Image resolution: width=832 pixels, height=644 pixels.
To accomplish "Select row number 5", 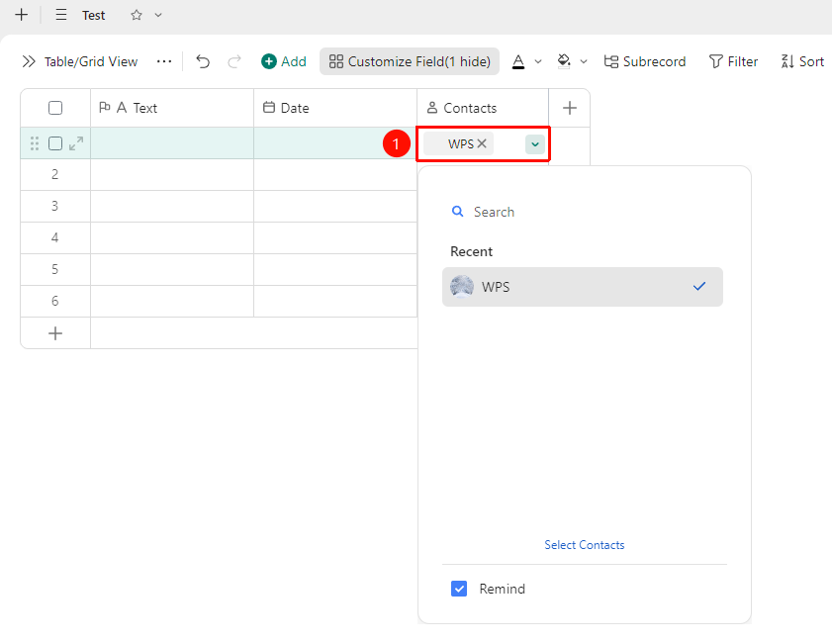I will click(55, 269).
